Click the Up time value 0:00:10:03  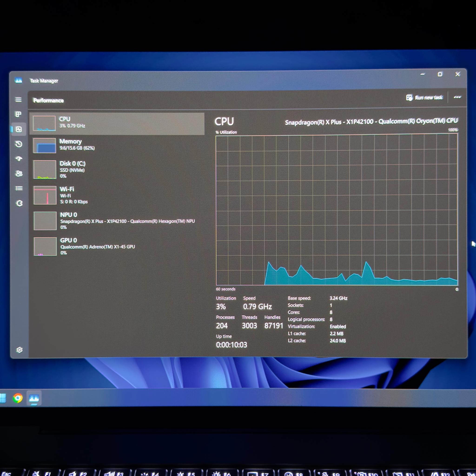pos(231,345)
